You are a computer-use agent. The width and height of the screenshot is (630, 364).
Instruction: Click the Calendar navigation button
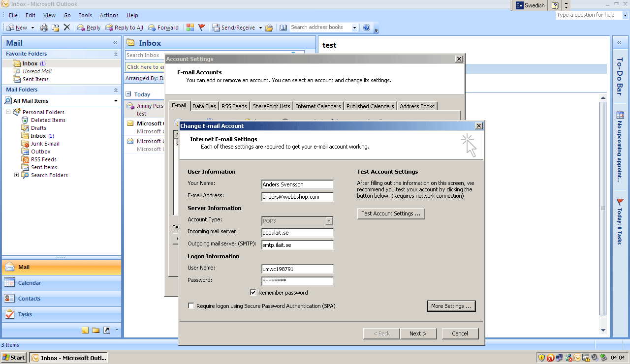click(62, 283)
